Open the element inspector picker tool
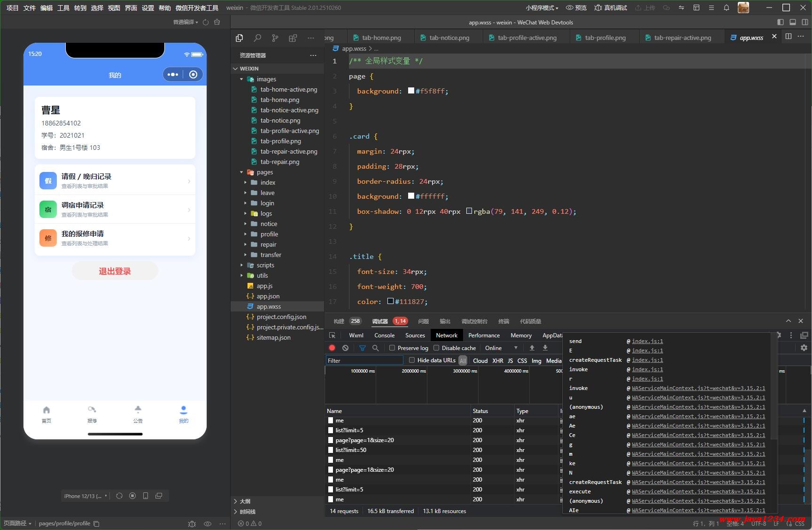The image size is (812, 530). click(333, 335)
